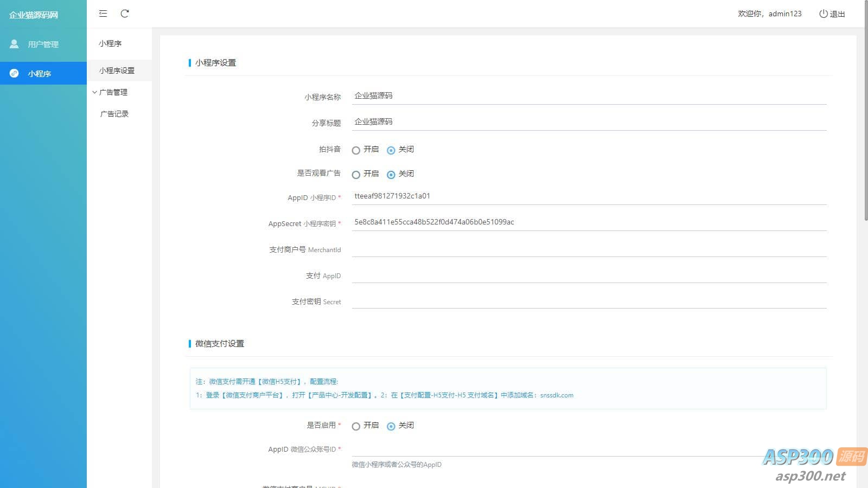Image resolution: width=868 pixels, height=488 pixels.
Task: Click the admin123 welcome text
Action: click(769, 14)
